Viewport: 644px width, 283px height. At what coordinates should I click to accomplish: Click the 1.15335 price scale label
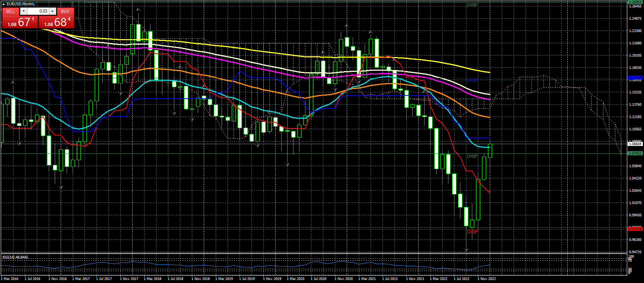point(635,92)
